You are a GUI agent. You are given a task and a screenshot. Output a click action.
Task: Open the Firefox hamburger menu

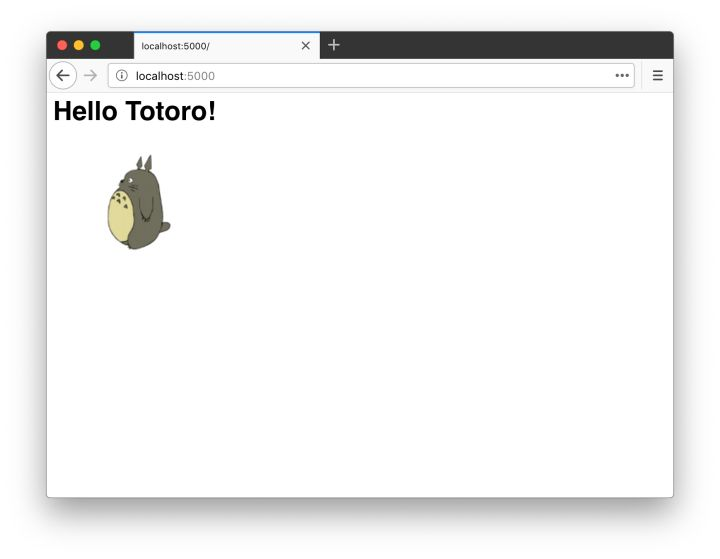[658, 75]
